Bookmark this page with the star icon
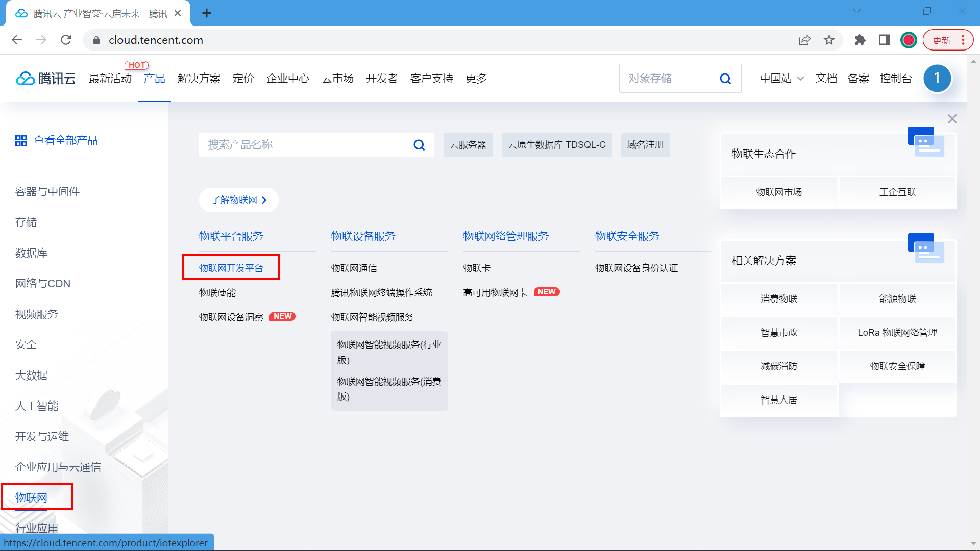The width and height of the screenshot is (980, 551). point(829,40)
